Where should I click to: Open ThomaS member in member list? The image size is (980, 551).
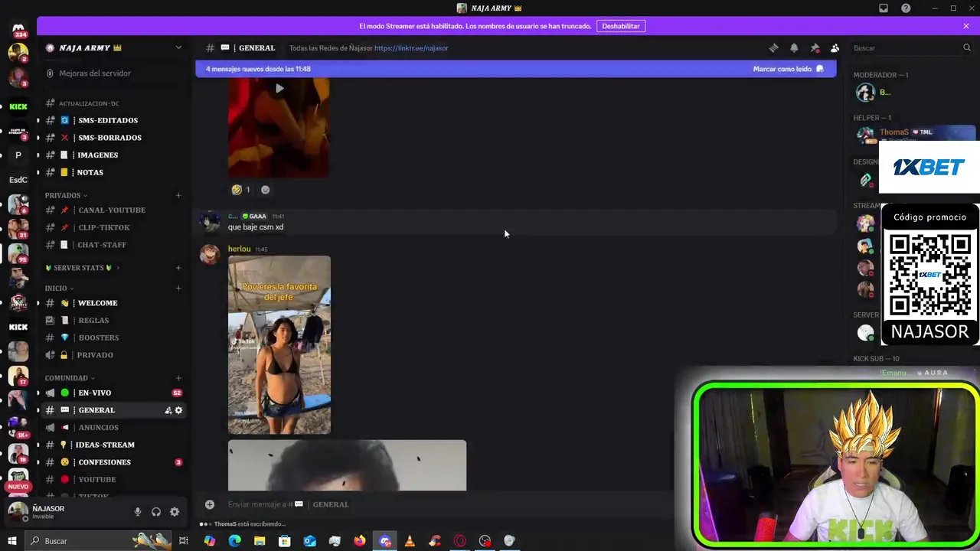tap(915, 135)
